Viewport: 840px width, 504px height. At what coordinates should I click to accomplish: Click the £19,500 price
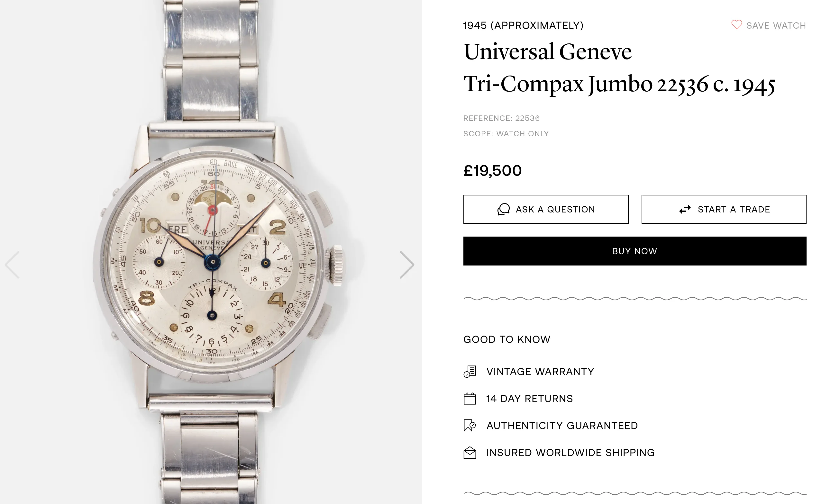pos(492,170)
